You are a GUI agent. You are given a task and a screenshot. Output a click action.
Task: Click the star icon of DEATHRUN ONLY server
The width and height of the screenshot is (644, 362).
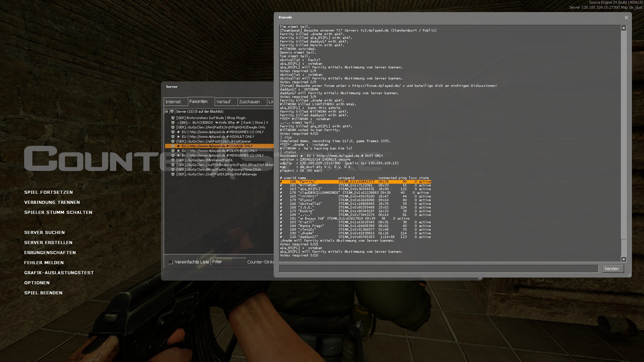point(178,151)
